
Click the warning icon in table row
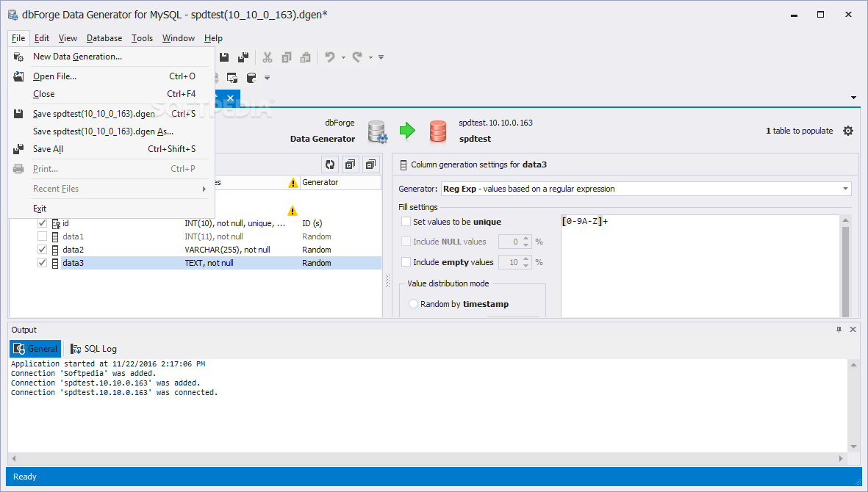pos(293,211)
